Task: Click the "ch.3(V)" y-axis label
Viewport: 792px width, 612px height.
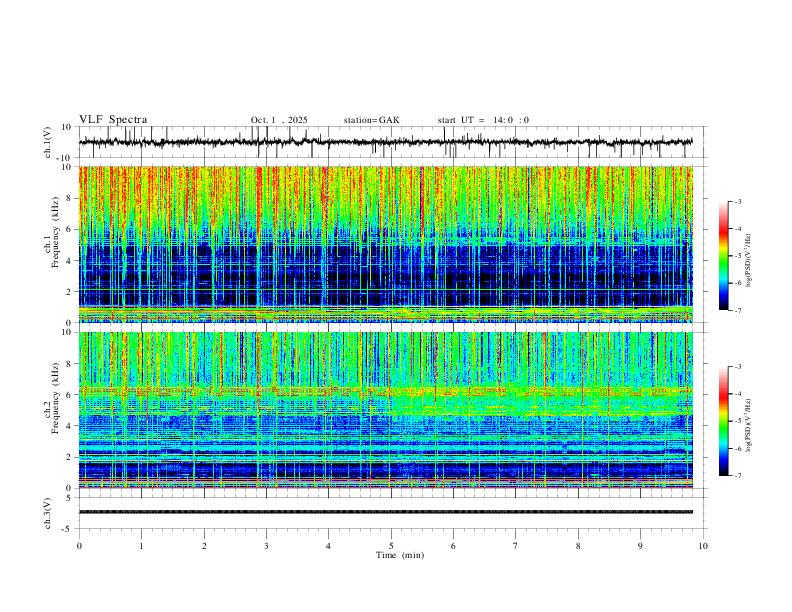Action: (48, 513)
